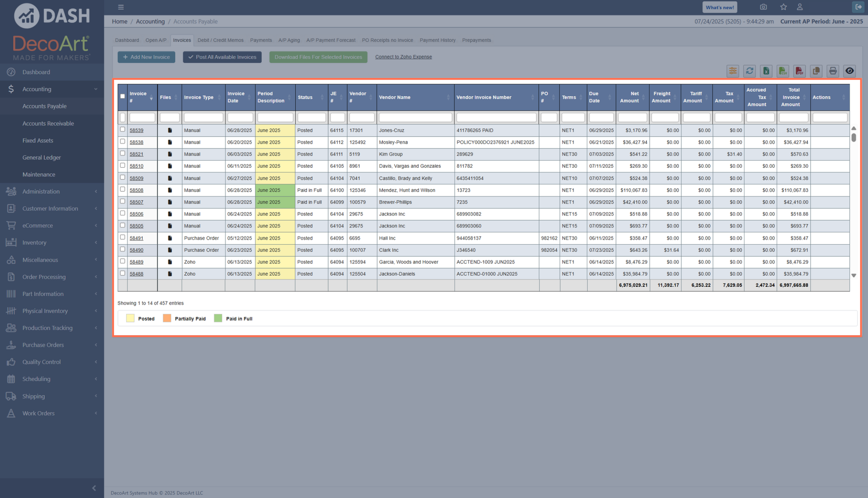
Task: Download the table as CSV
Action: [x=783, y=71]
